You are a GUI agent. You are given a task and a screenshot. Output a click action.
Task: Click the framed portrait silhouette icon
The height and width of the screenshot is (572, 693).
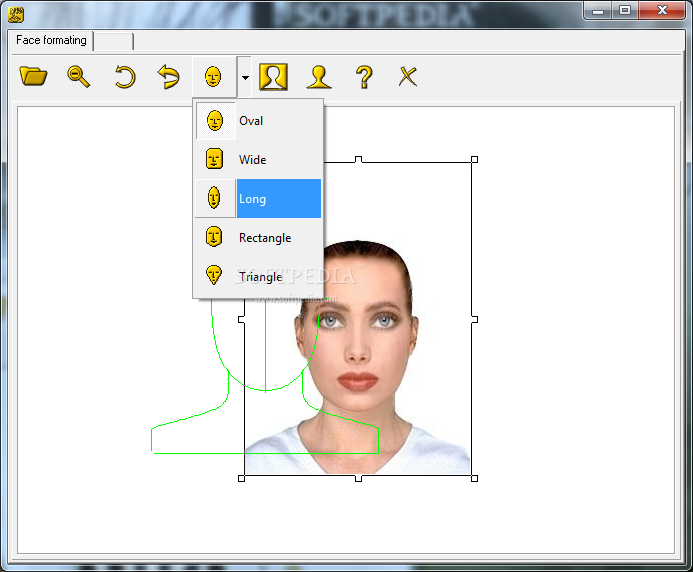click(274, 77)
